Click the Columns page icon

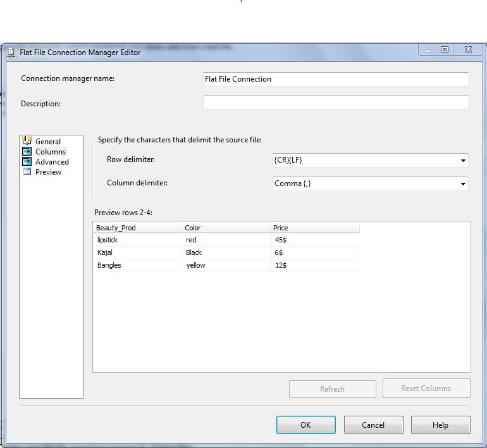pyautogui.click(x=27, y=151)
